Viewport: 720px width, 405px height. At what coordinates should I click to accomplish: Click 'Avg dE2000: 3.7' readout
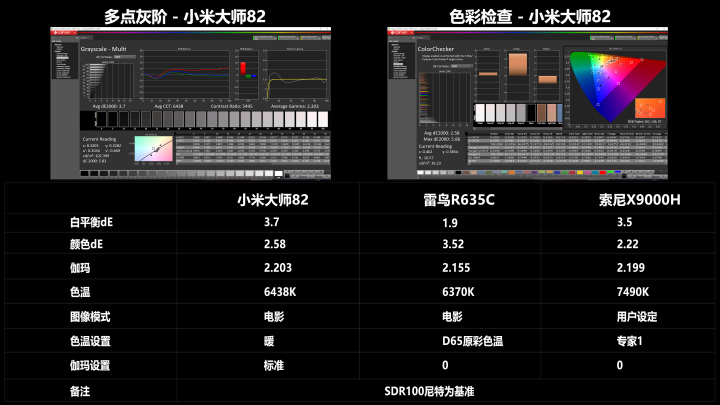click(x=109, y=106)
